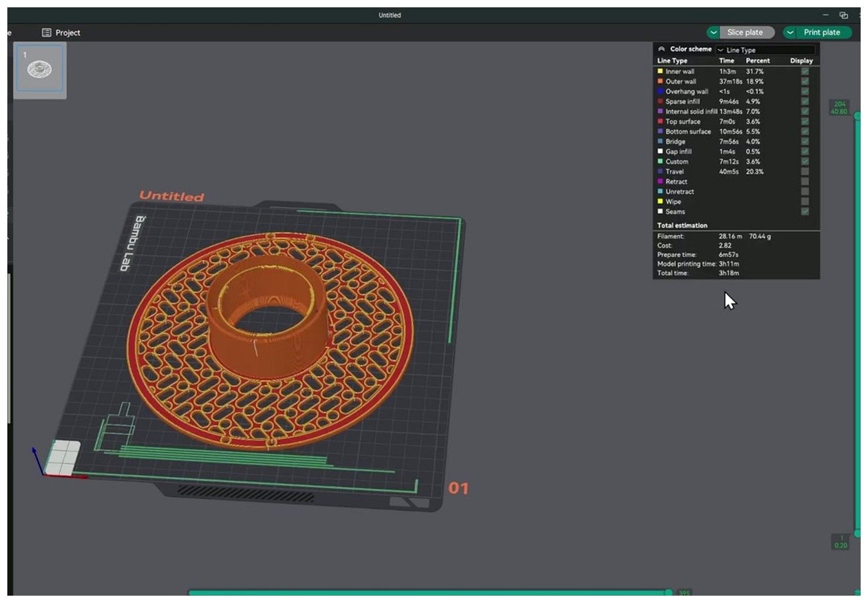The image size is (868, 603).
Task: Click the Cost value '2.82'
Action: (x=725, y=245)
